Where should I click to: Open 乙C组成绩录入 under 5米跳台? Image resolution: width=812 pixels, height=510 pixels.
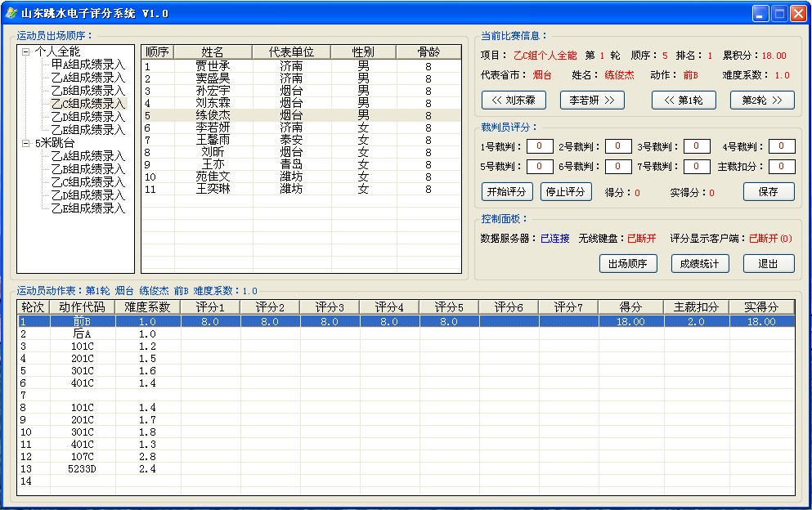coord(88,182)
